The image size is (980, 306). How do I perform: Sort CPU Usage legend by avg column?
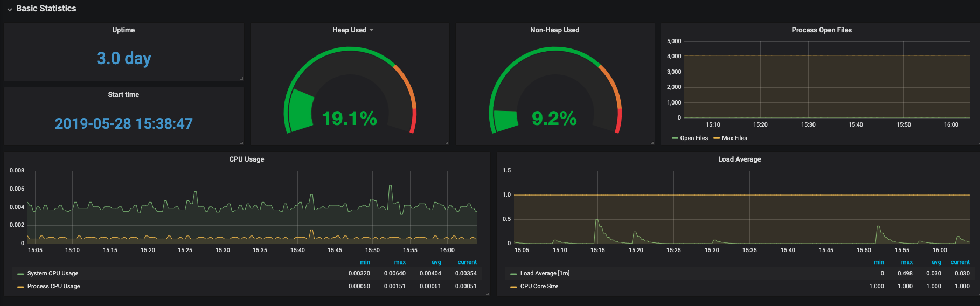pyautogui.click(x=436, y=262)
